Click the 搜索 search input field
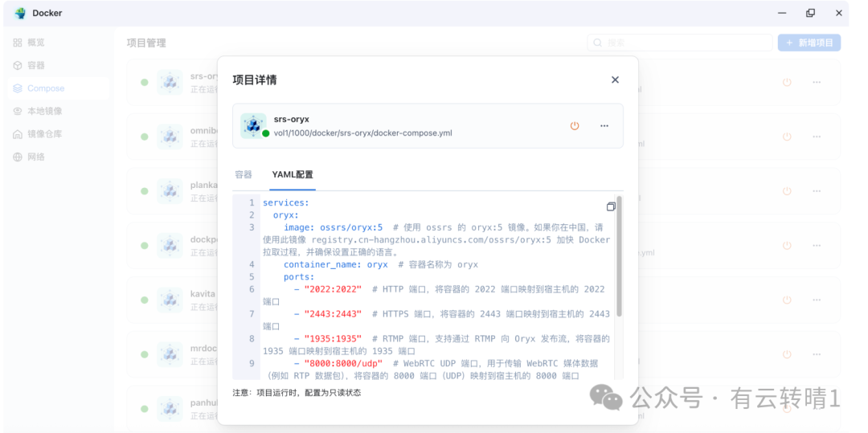Viewport: 868px width, 433px height. pos(680,43)
